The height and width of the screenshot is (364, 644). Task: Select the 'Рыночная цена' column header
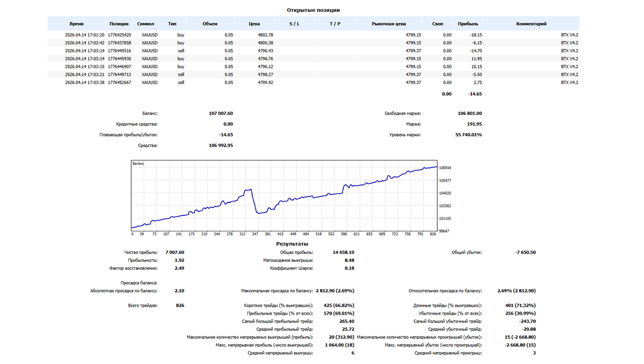pyautogui.click(x=389, y=23)
